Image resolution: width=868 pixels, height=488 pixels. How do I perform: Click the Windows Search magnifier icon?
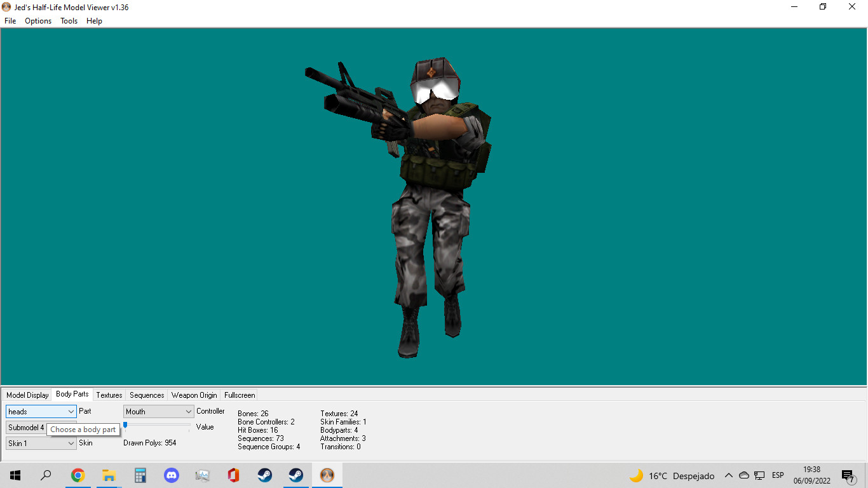tap(45, 475)
